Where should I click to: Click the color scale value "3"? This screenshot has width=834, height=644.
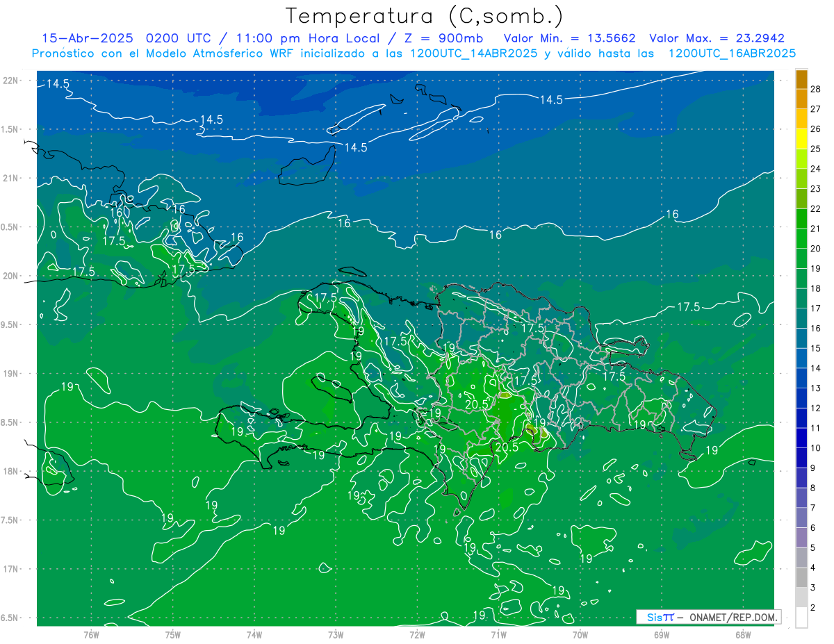[x=813, y=588]
